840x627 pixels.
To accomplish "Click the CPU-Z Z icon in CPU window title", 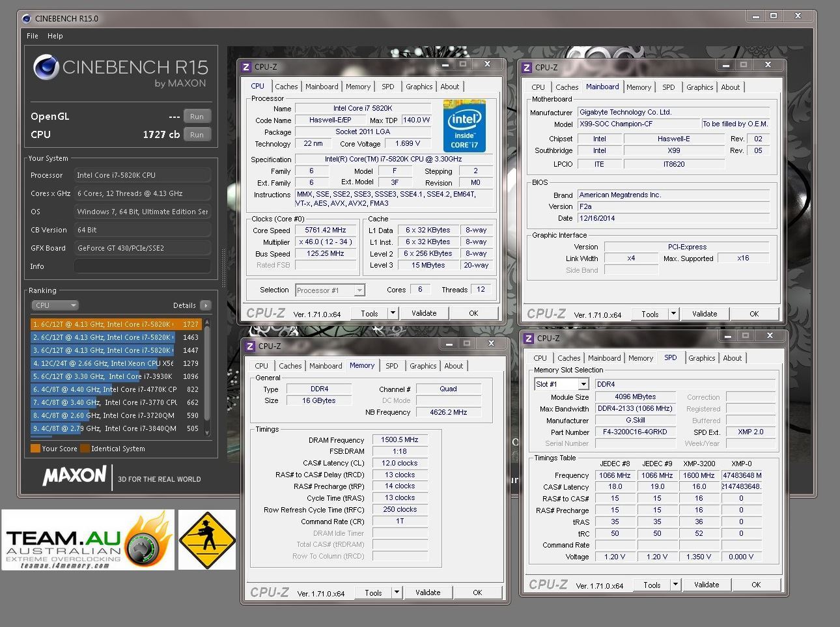I will (x=246, y=66).
